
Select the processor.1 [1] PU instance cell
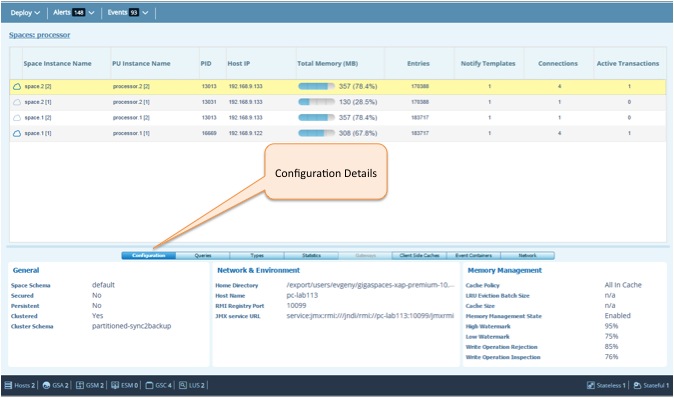tap(131, 133)
